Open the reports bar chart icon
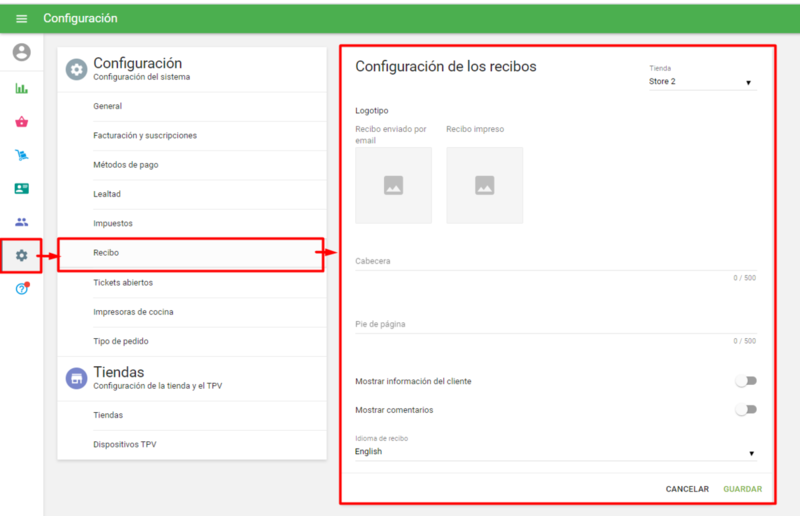The image size is (800, 516). tap(21, 88)
